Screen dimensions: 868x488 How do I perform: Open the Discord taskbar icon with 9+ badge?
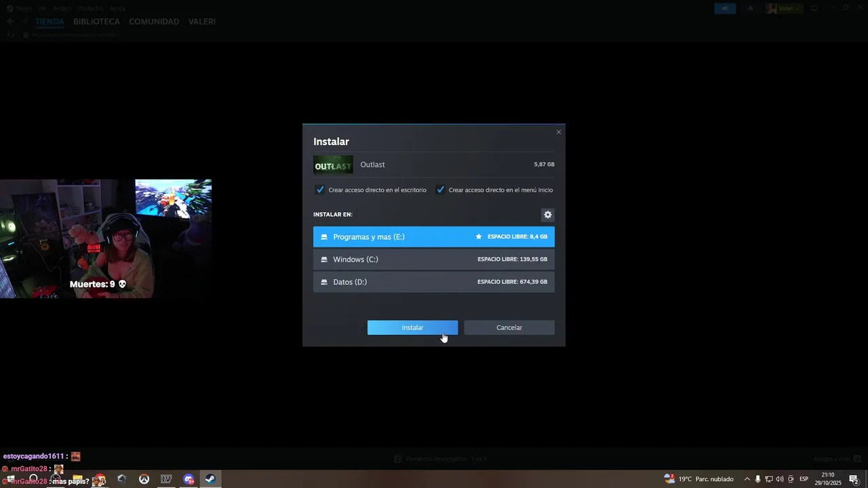click(189, 479)
